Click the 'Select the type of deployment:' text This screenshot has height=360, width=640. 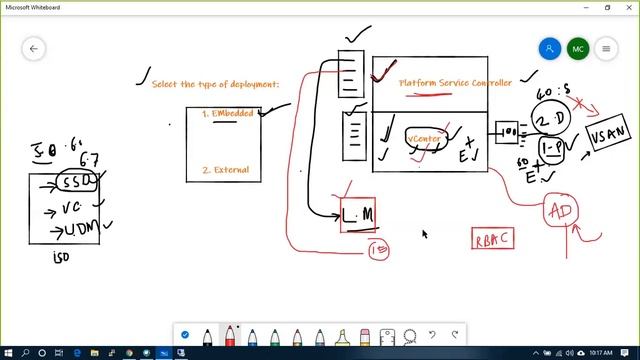coord(216,84)
